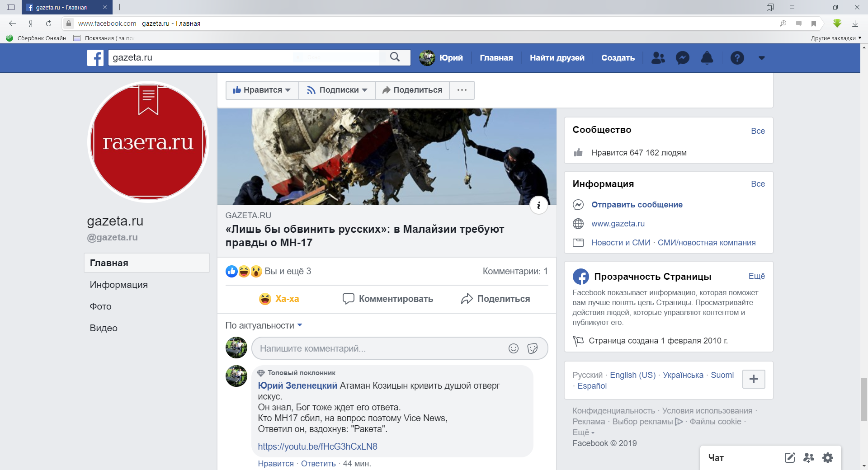Open more options ellipsis button
The height and width of the screenshot is (470, 868).
pos(462,90)
